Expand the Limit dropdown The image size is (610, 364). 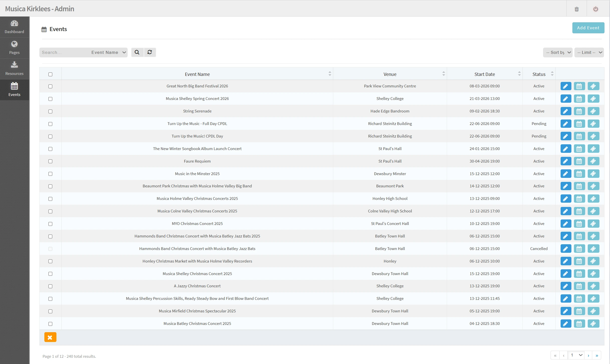pos(589,52)
